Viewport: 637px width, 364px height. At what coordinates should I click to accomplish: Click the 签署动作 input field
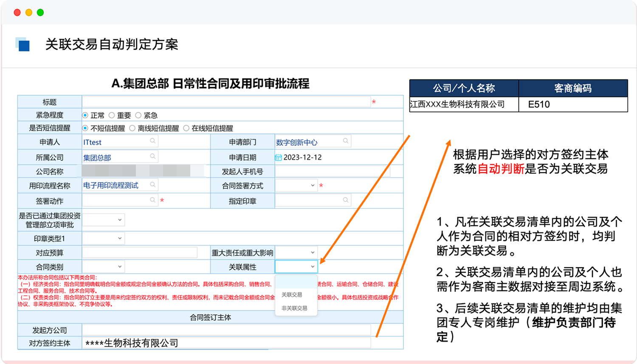click(120, 200)
